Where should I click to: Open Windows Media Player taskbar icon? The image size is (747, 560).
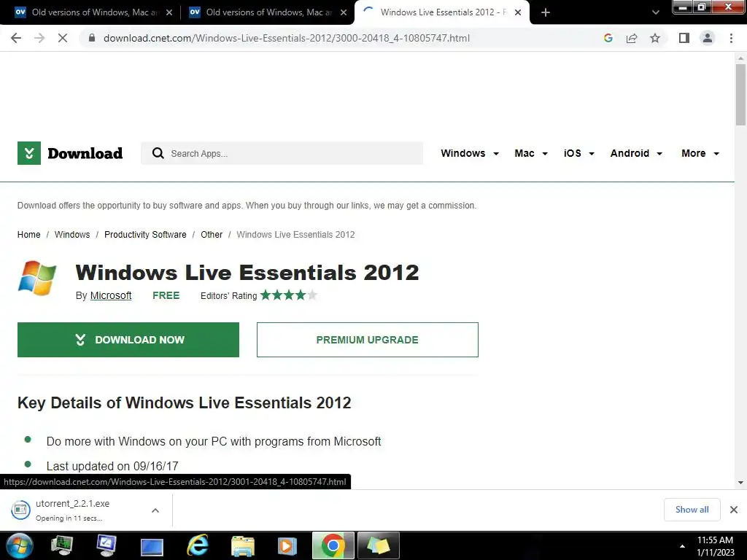click(x=287, y=545)
